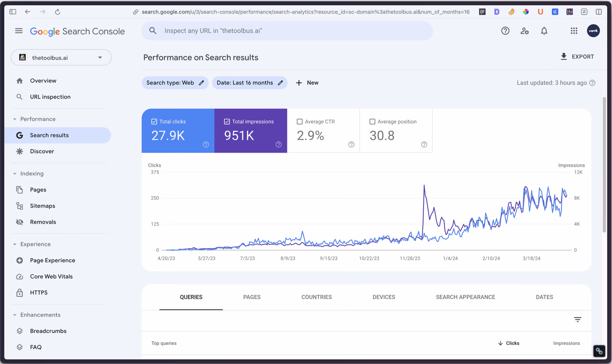Viewport: 612px width, 364px height.
Task: Collapse the Indexing sidebar section
Action: 15,174
